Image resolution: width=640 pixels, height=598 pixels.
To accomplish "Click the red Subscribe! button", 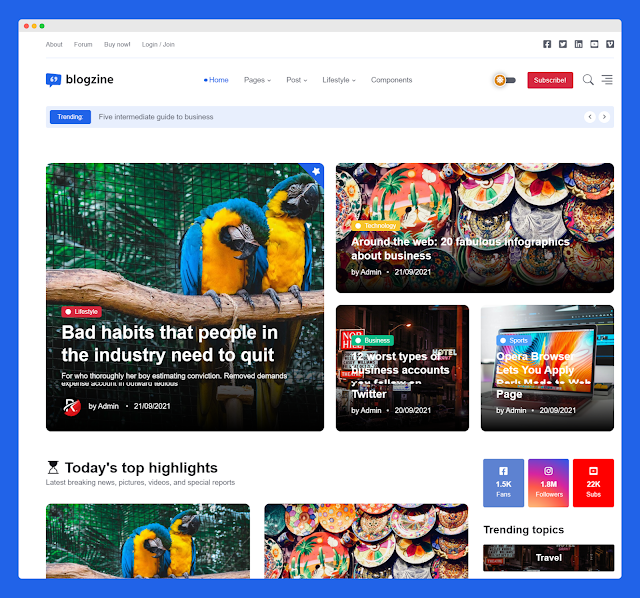I will (x=550, y=80).
